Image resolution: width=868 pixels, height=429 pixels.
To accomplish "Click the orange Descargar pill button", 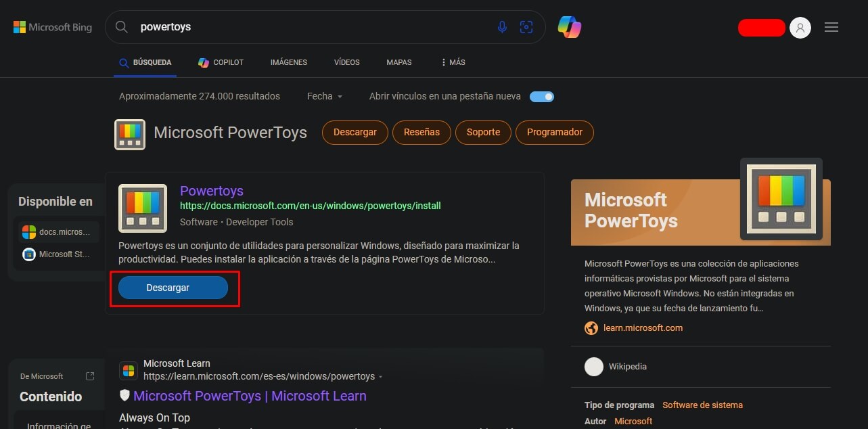I will [x=355, y=132].
